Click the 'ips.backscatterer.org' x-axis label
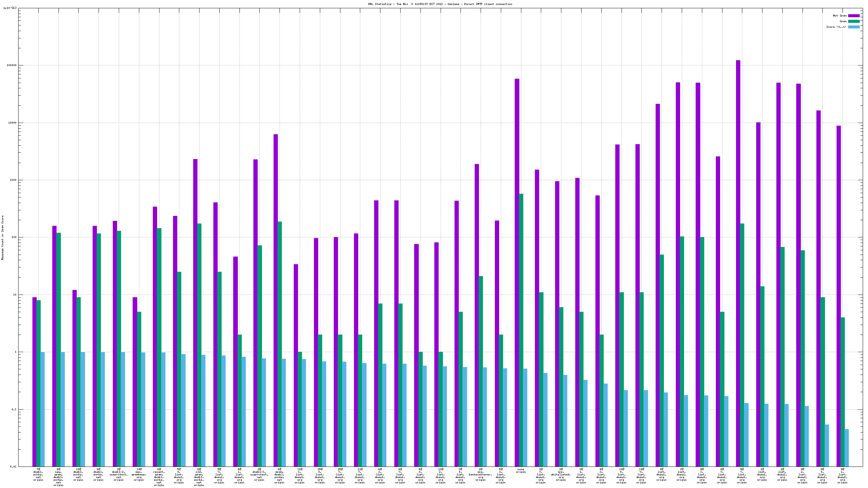This screenshot has height=488, width=868. pyautogui.click(x=481, y=474)
